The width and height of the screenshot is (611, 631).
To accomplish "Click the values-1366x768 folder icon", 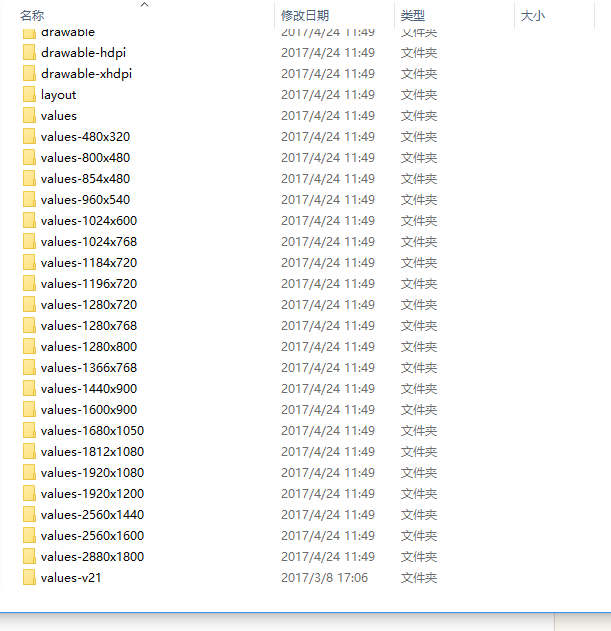I will coord(29,367).
